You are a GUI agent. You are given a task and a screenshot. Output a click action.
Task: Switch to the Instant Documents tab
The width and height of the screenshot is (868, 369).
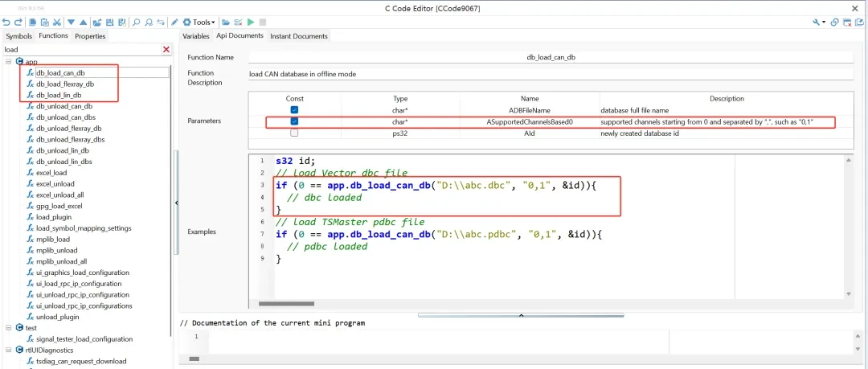point(299,36)
